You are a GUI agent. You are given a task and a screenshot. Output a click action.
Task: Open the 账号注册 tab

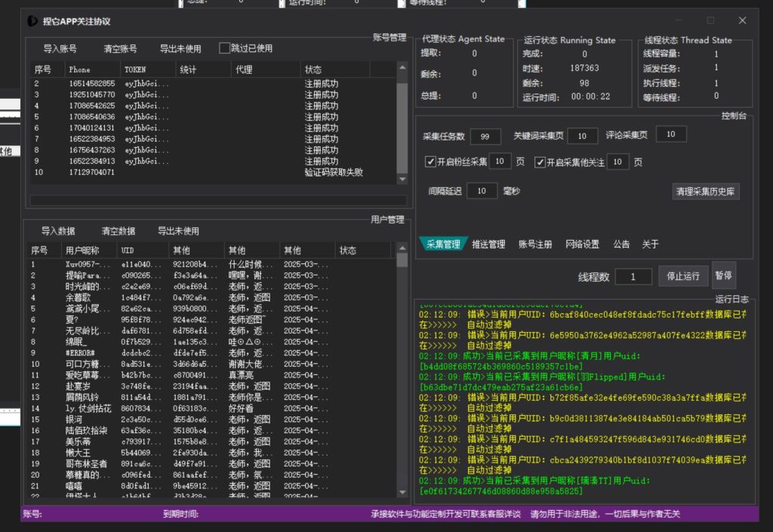[x=535, y=244]
